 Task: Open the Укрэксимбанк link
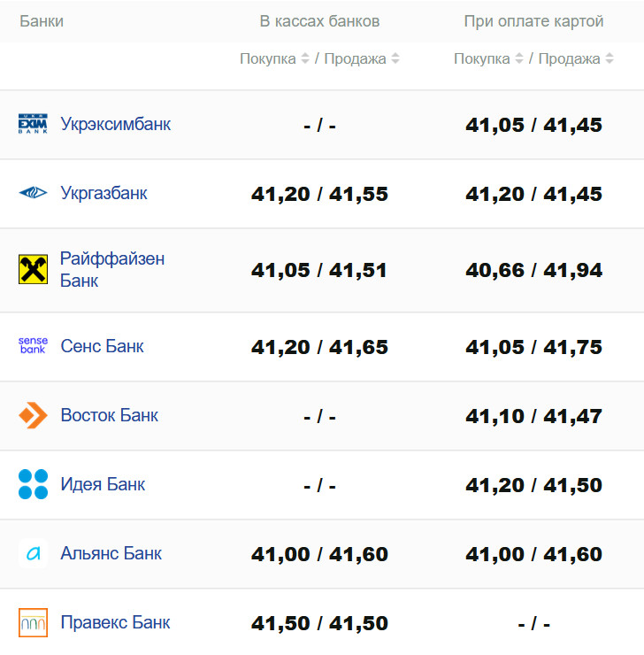[115, 124]
